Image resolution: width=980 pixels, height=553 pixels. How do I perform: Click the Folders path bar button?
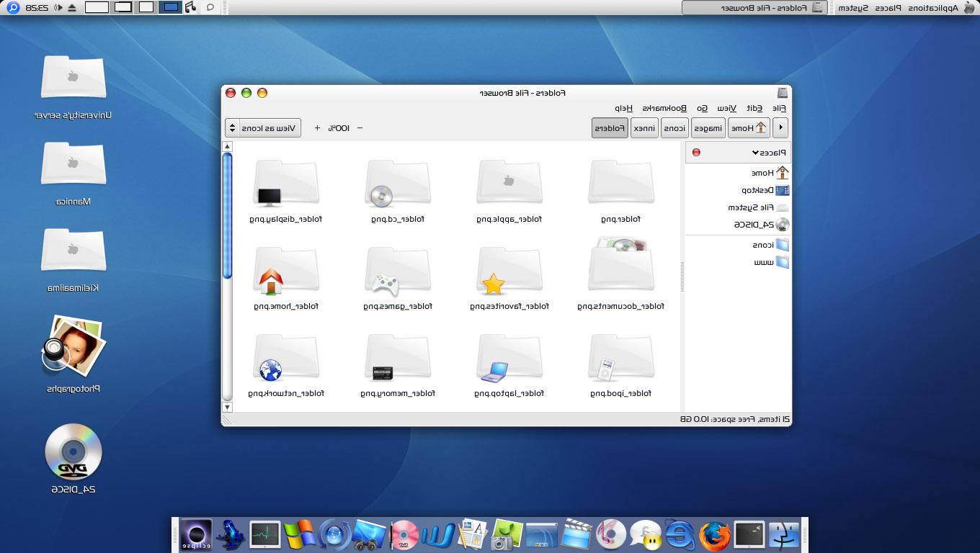[610, 128]
